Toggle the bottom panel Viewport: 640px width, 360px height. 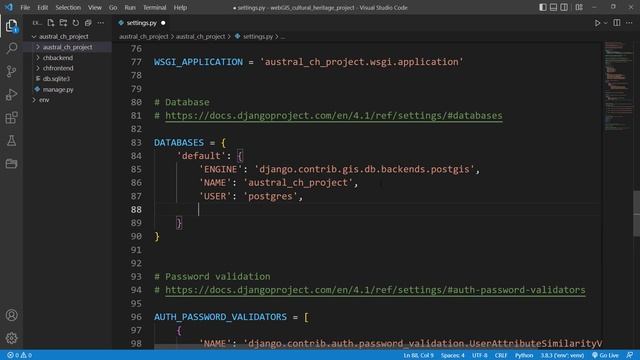coord(553,7)
